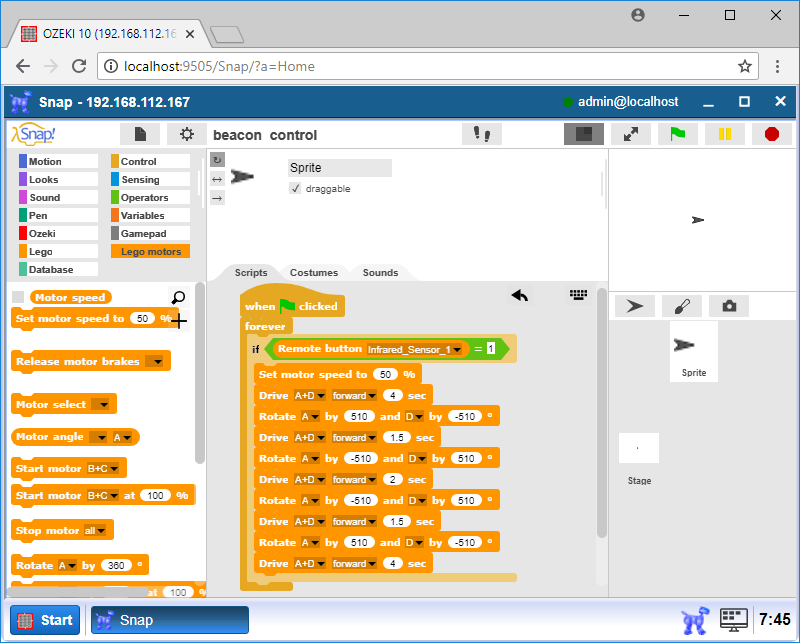
Task: Click the desktop monitor tray icon
Action: [734, 620]
